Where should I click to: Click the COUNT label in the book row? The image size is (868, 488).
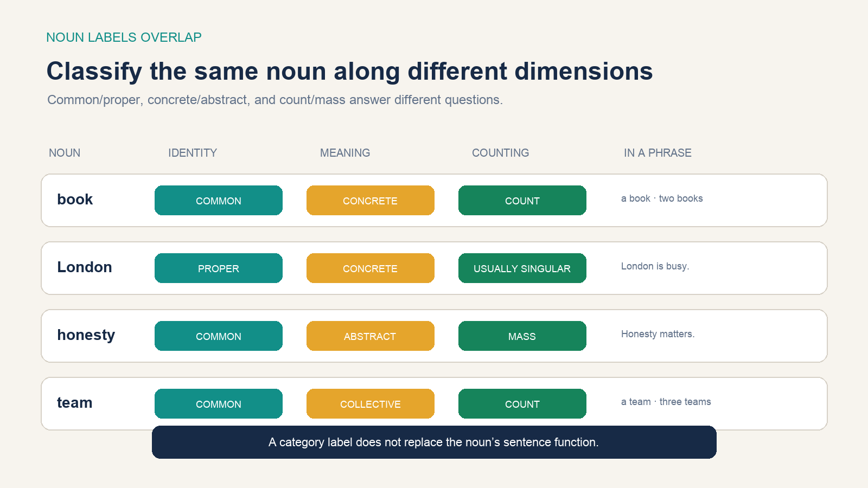[x=522, y=201]
